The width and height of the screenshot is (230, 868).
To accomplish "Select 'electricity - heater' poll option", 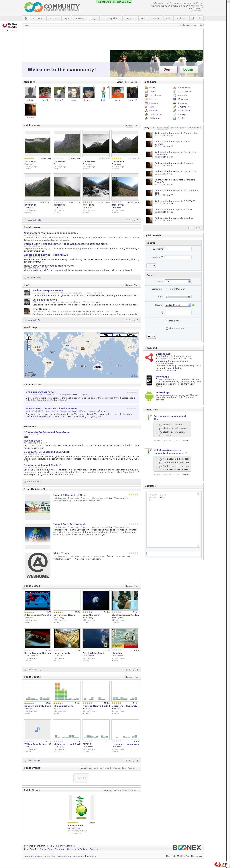I will 160,425.
